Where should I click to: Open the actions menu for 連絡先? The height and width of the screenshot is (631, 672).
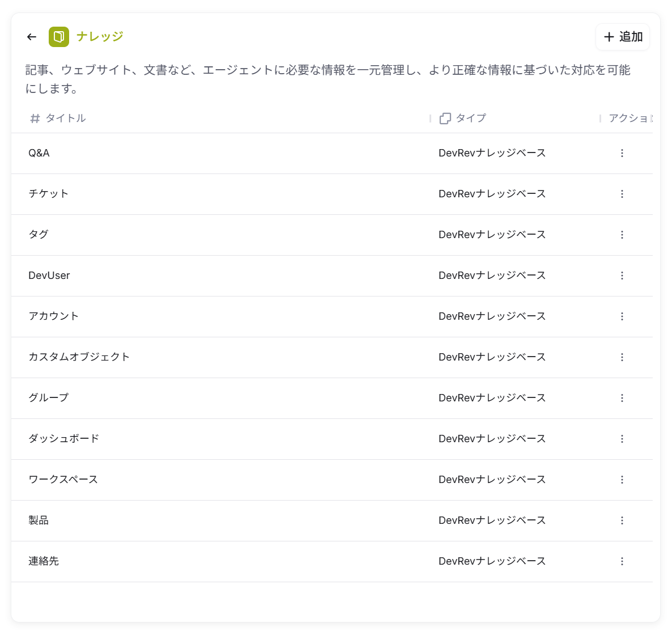pyautogui.click(x=622, y=561)
